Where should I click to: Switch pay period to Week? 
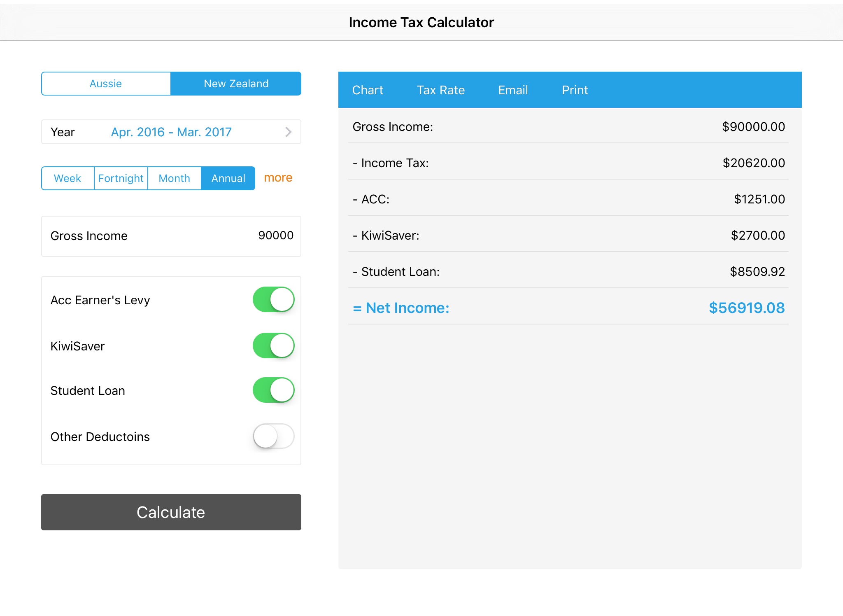click(x=68, y=178)
